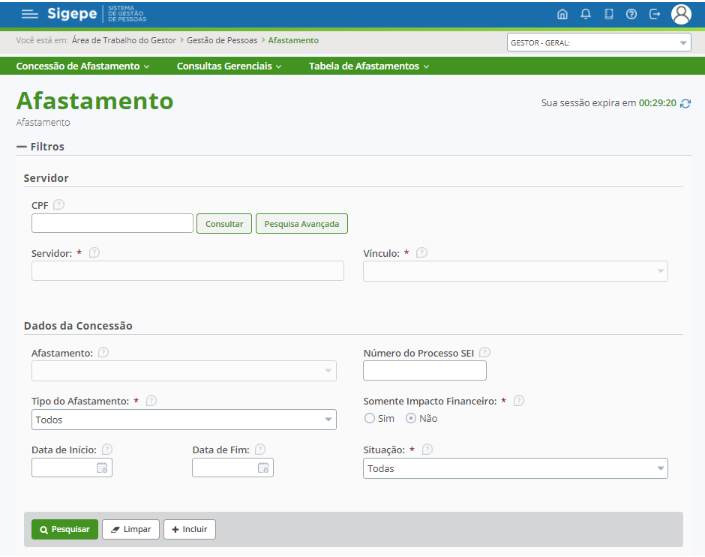Open the hamburger main menu
Image resolution: width=705 pixels, height=557 pixels.
point(29,14)
